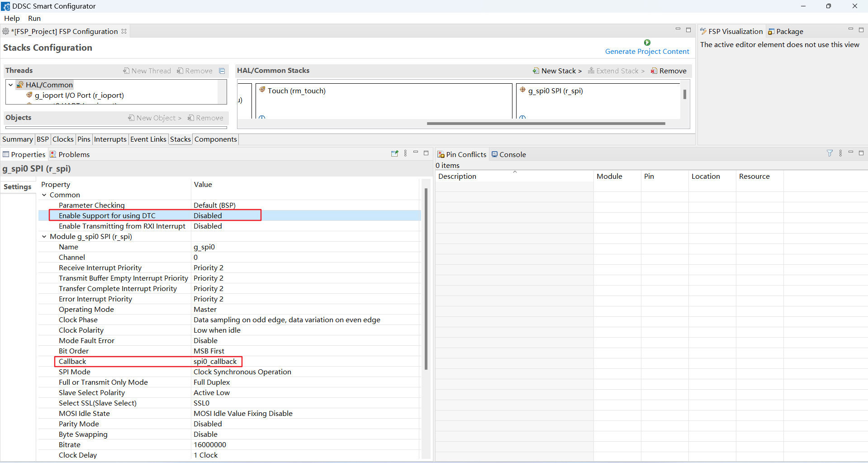This screenshot has width=868, height=463.
Task: Click the Generate Project Content green icon
Action: tap(647, 43)
